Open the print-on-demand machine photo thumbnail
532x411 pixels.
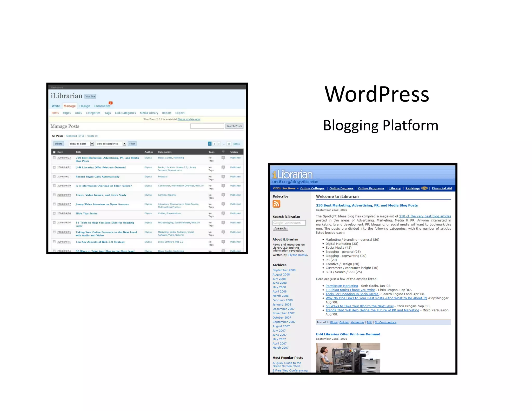[x=348, y=357]
